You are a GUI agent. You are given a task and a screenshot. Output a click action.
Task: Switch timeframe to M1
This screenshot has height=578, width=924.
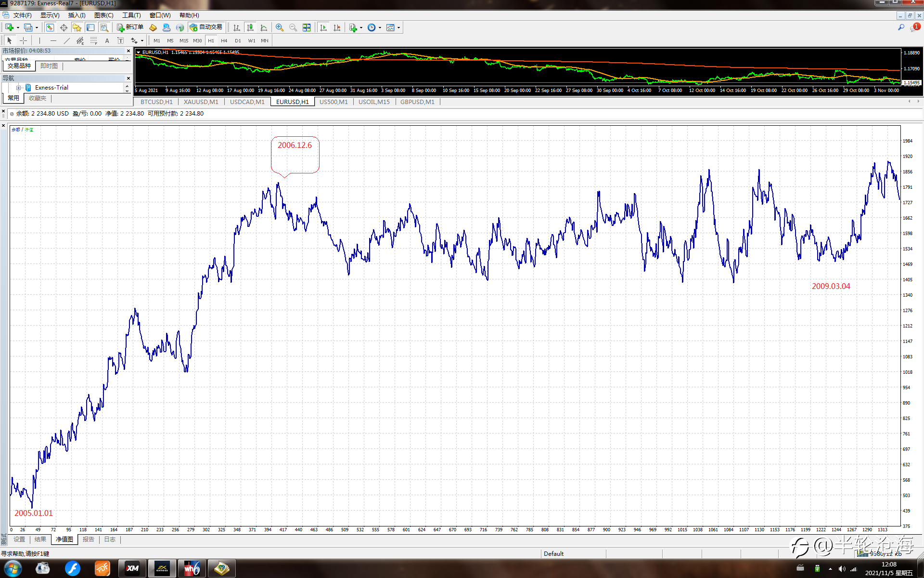(157, 40)
